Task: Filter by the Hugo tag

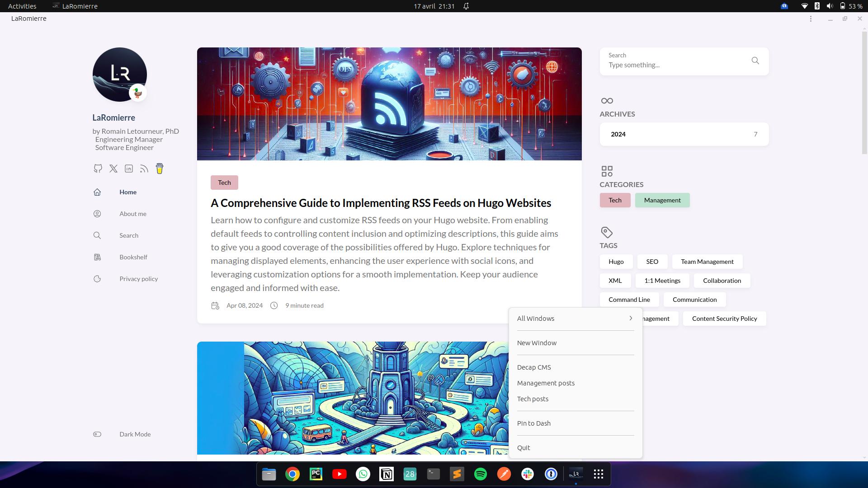Action: (616, 262)
